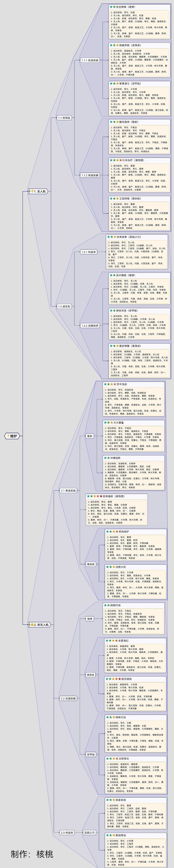Select the 2. 非无人机 branch node

[x=40, y=624]
